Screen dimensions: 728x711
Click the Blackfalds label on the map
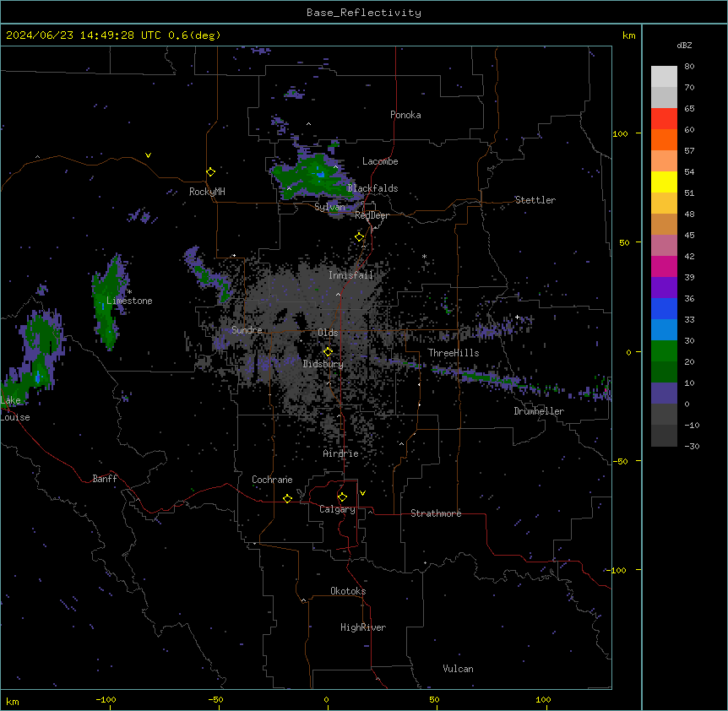[372, 188]
